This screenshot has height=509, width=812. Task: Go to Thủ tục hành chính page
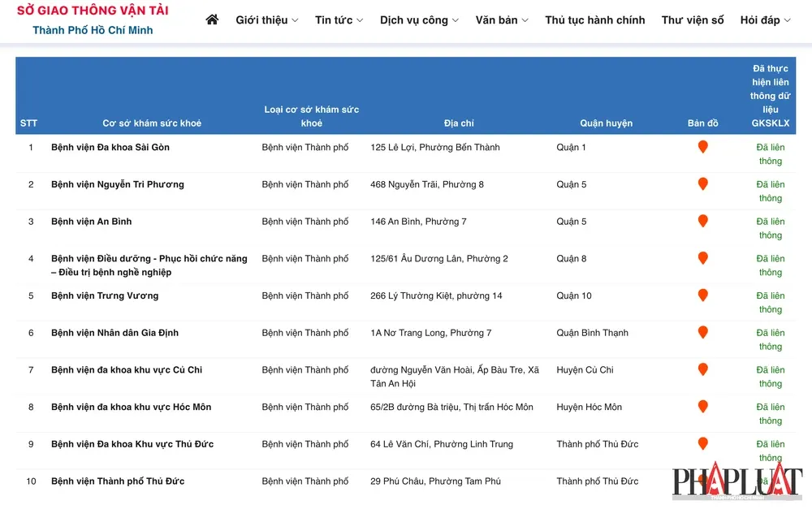click(594, 19)
